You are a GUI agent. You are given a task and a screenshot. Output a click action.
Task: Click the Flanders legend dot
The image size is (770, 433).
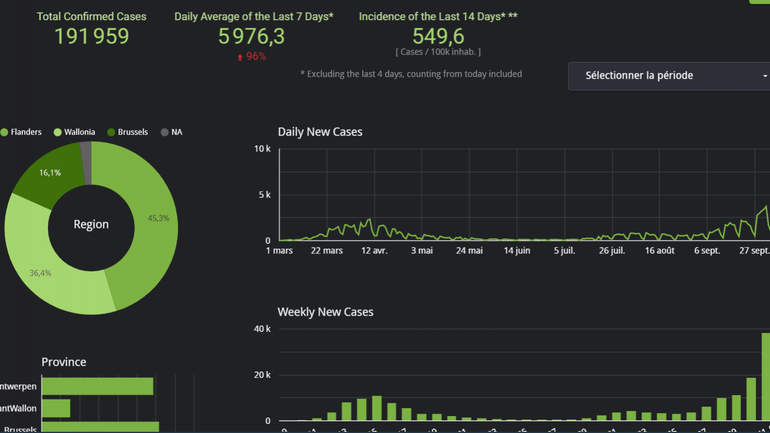[5, 132]
